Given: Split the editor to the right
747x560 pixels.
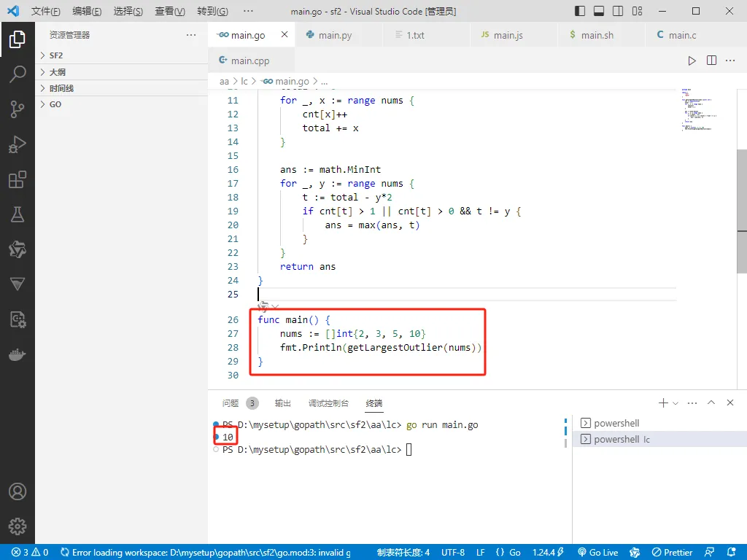Looking at the screenshot, I should (x=711, y=61).
